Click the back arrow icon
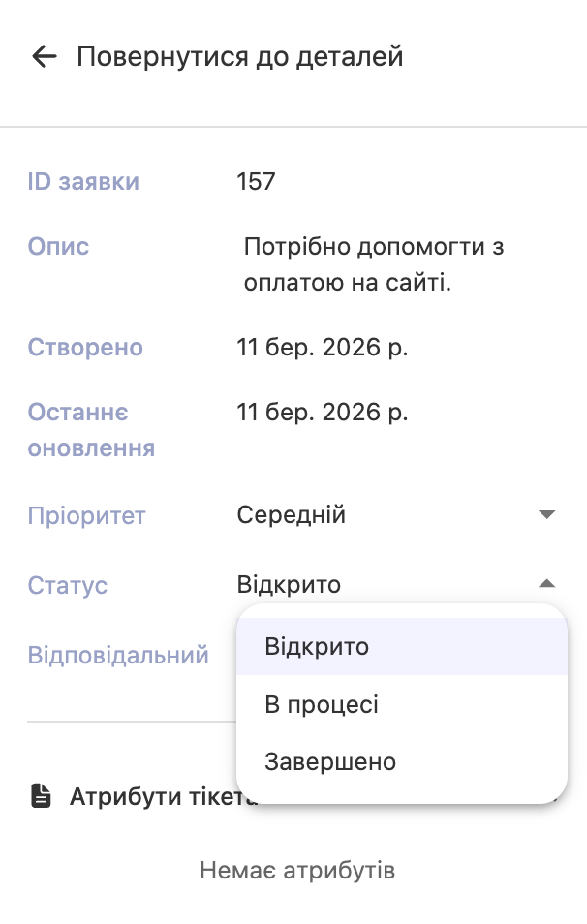Image resolution: width=587 pixels, height=924 pixels. pyautogui.click(x=44, y=57)
